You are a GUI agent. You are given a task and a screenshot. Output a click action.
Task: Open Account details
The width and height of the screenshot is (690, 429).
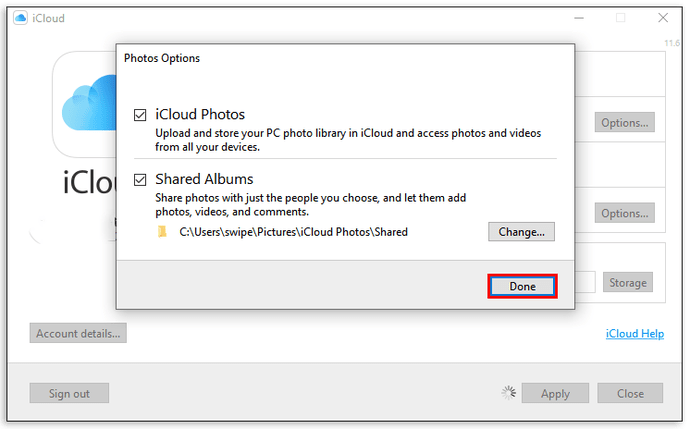[x=78, y=334]
